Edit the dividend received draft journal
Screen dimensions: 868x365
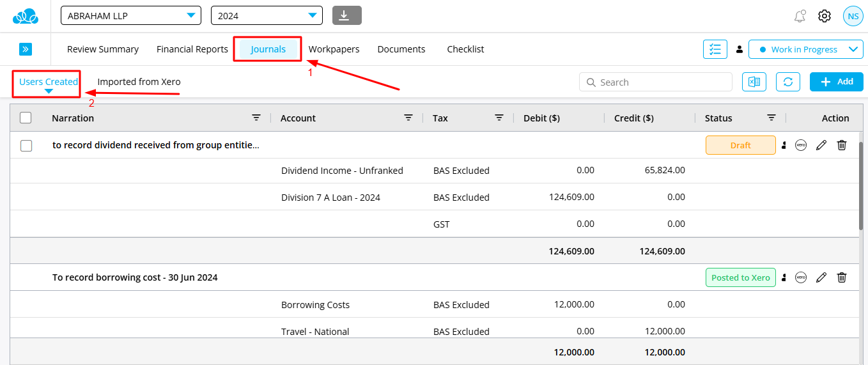pyautogui.click(x=821, y=145)
